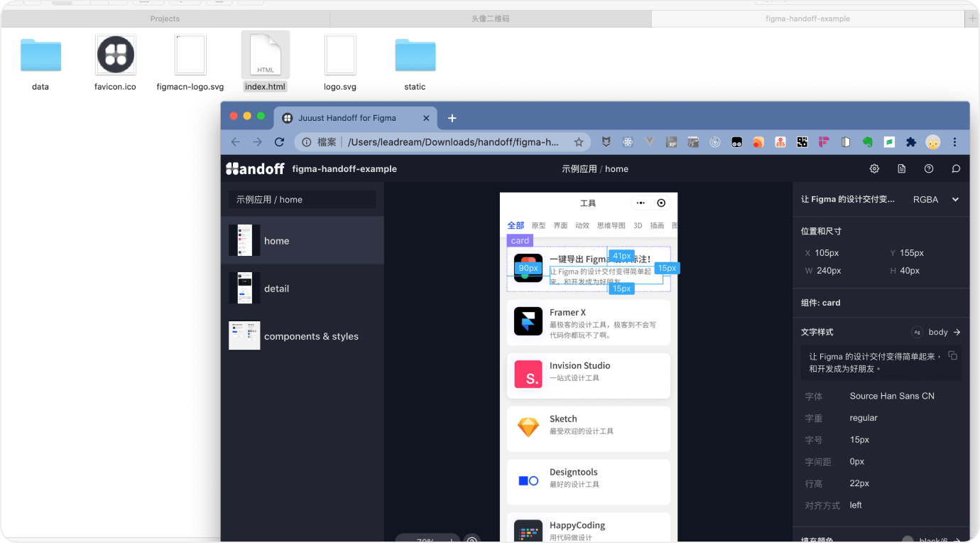Click the 示例应用 / home search field
Viewport: 980px width, 543px height.
pos(302,200)
